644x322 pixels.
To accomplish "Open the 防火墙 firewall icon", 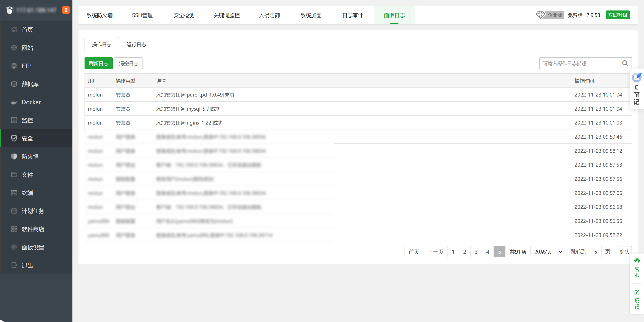I will (x=14, y=157).
